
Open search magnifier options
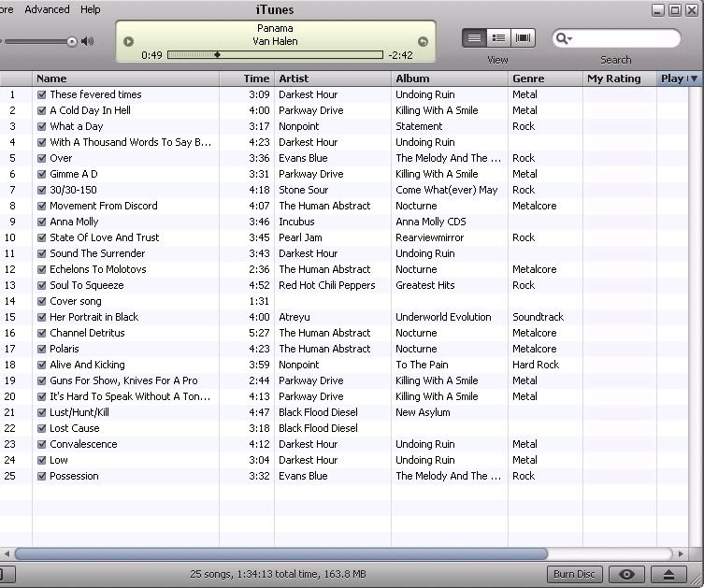coord(564,38)
